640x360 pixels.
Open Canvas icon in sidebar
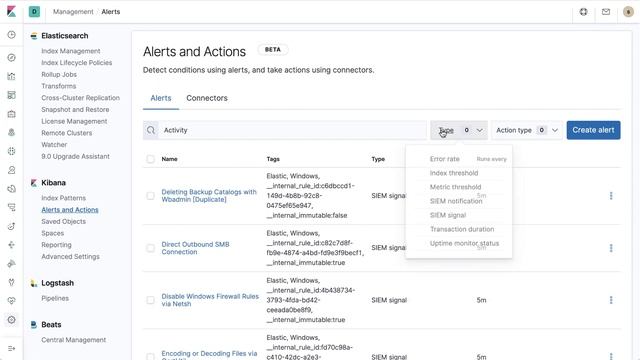(11, 114)
